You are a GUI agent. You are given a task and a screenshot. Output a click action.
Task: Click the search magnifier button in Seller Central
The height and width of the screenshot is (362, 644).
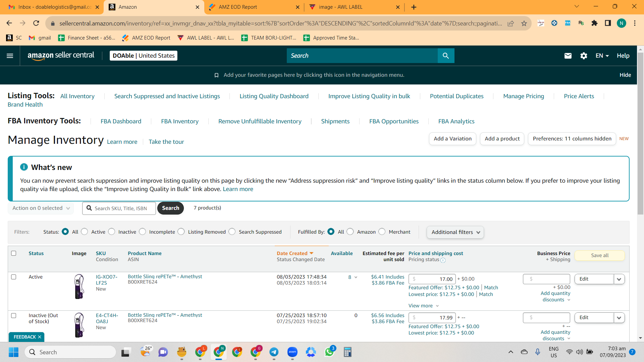click(446, 56)
